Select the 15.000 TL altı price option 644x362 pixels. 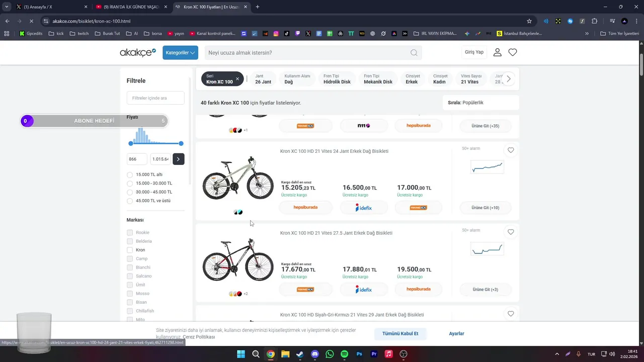point(130,174)
